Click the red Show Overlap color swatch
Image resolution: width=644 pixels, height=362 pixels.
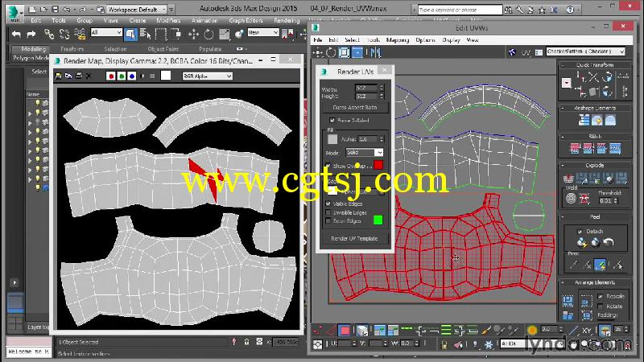click(378, 165)
